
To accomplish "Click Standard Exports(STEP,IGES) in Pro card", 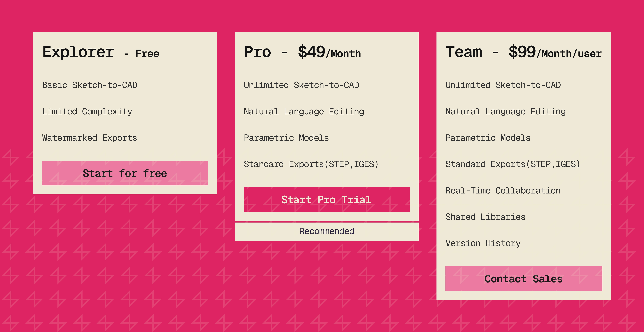I will coord(311,164).
